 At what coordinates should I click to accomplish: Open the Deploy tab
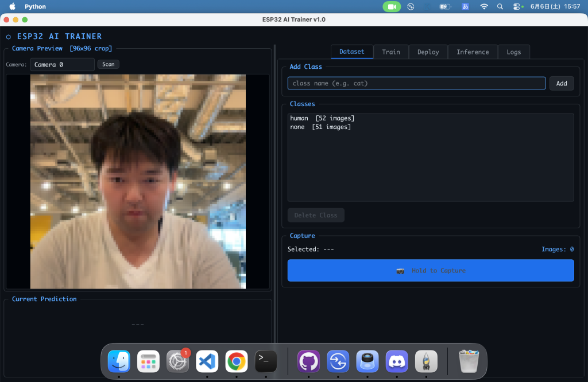pos(428,52)
